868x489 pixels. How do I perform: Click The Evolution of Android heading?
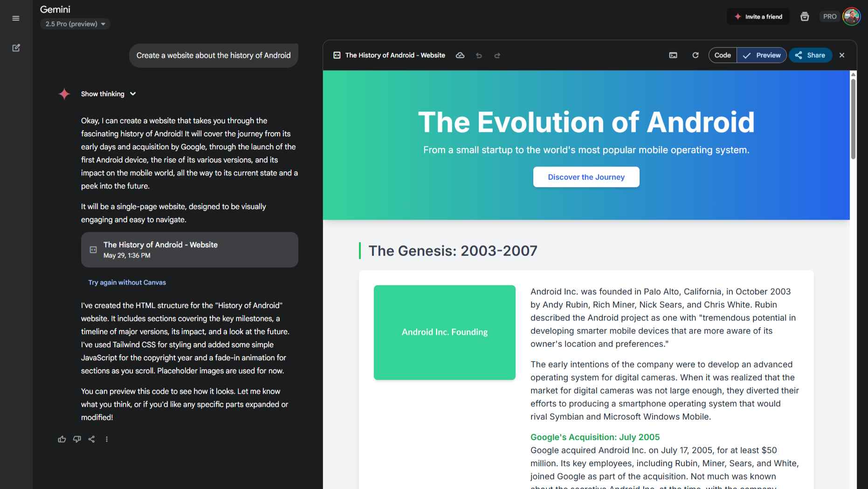586,122
